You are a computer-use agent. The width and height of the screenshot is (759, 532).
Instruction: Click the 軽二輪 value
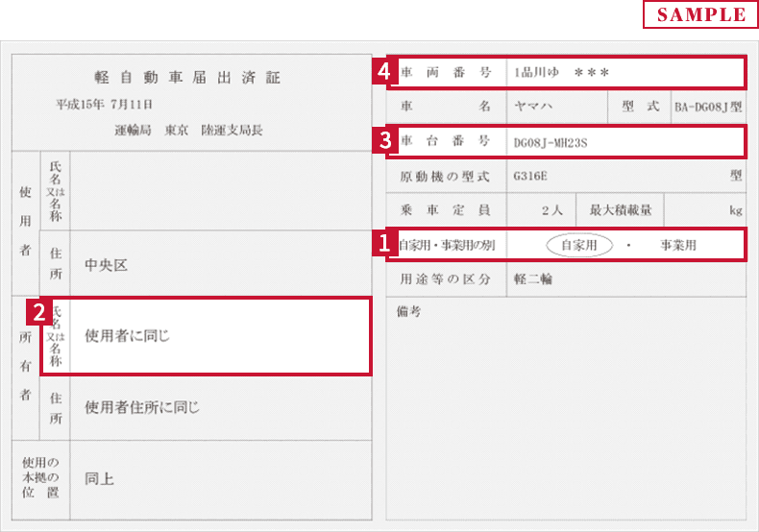coord(533,279)
